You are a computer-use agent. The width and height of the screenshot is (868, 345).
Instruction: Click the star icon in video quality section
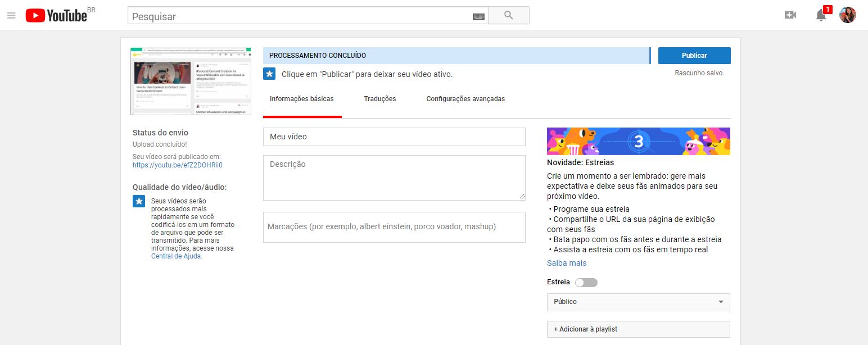tap(138, 201)
